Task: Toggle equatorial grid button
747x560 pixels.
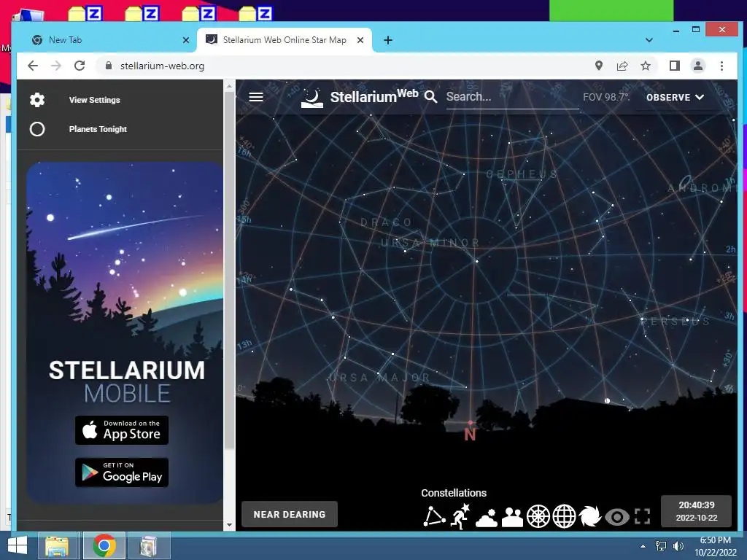Action: (x=564, y=517)
